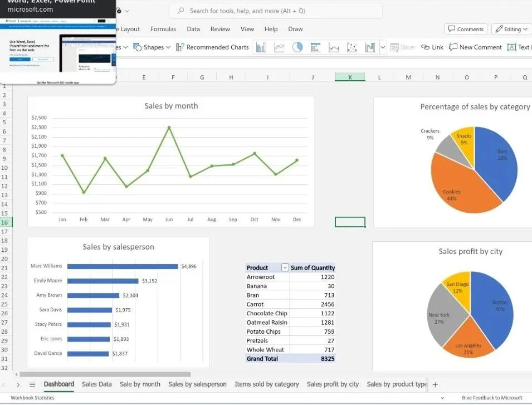This screenshot has width=532, height=405.
Task: Open the View ribbon tab
Action: [247, 29]
